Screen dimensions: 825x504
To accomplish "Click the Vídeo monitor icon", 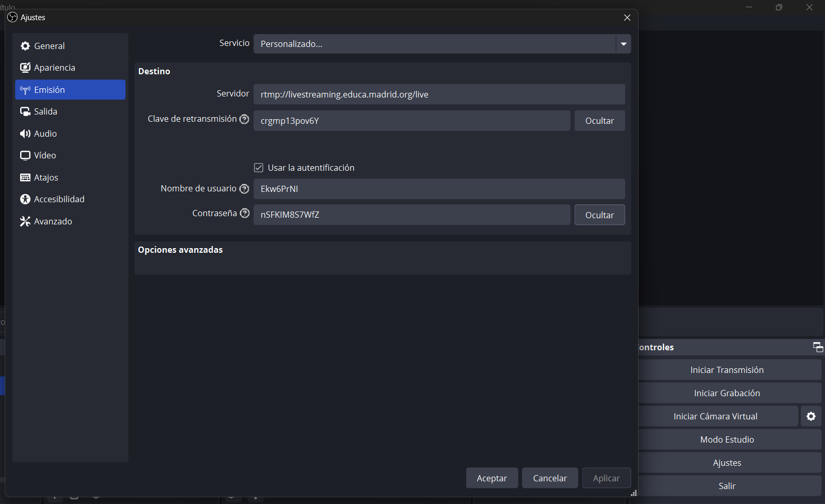I will point(25,155).
